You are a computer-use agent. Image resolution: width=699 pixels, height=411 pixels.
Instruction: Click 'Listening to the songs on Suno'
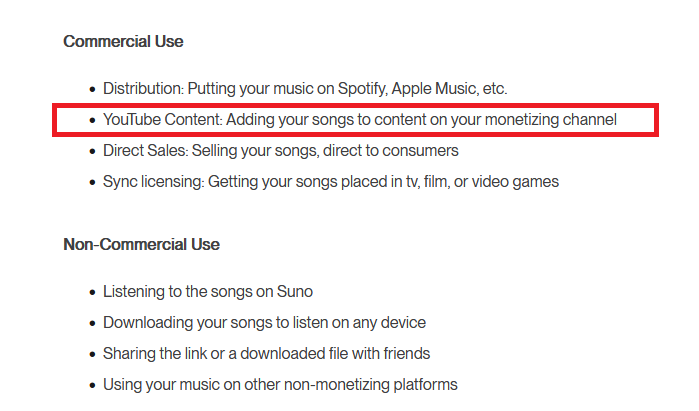[208, 292]
